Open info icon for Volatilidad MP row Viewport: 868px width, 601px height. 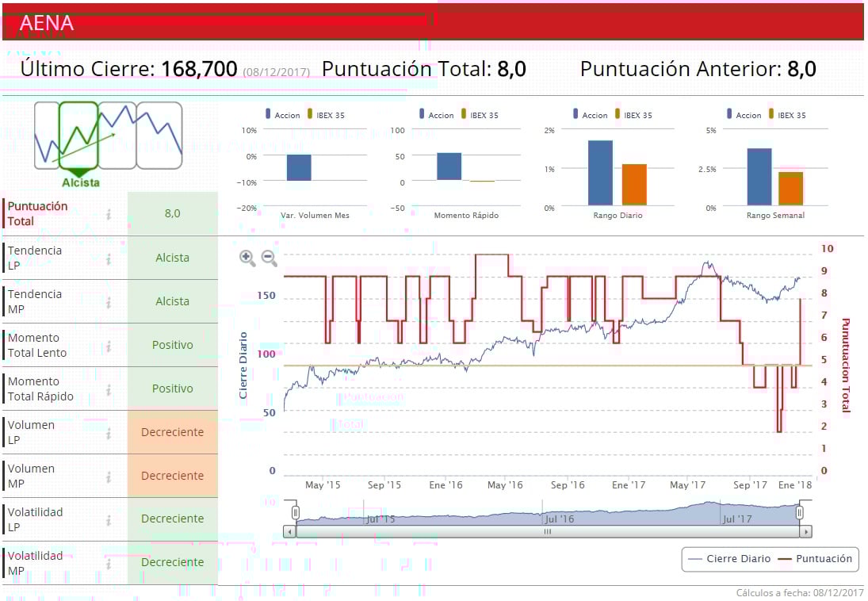109,563
